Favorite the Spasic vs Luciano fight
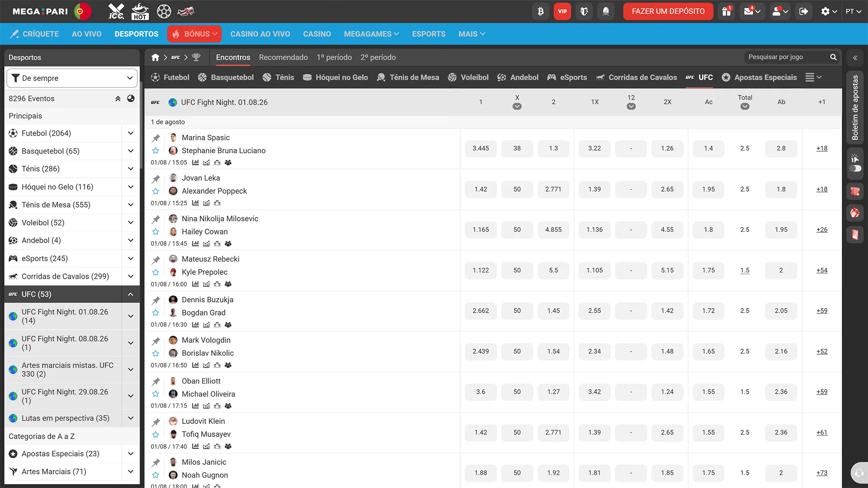 point(156,151)
